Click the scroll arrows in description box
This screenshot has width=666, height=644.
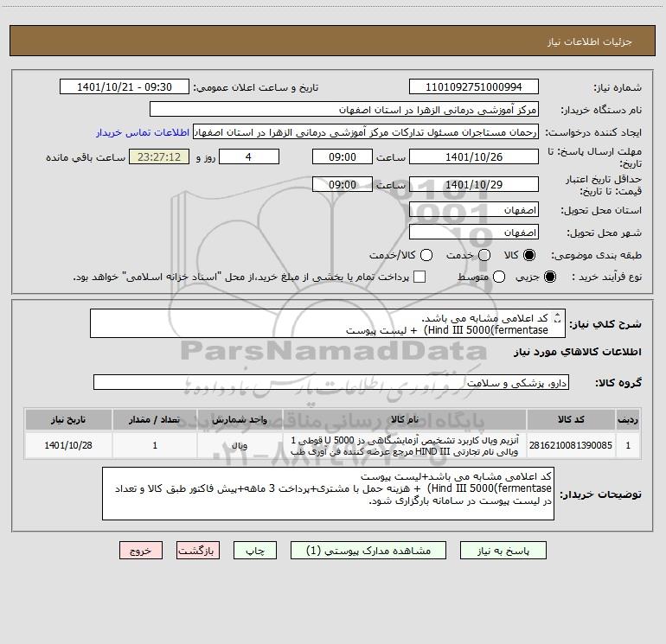(x=557, y=317)
